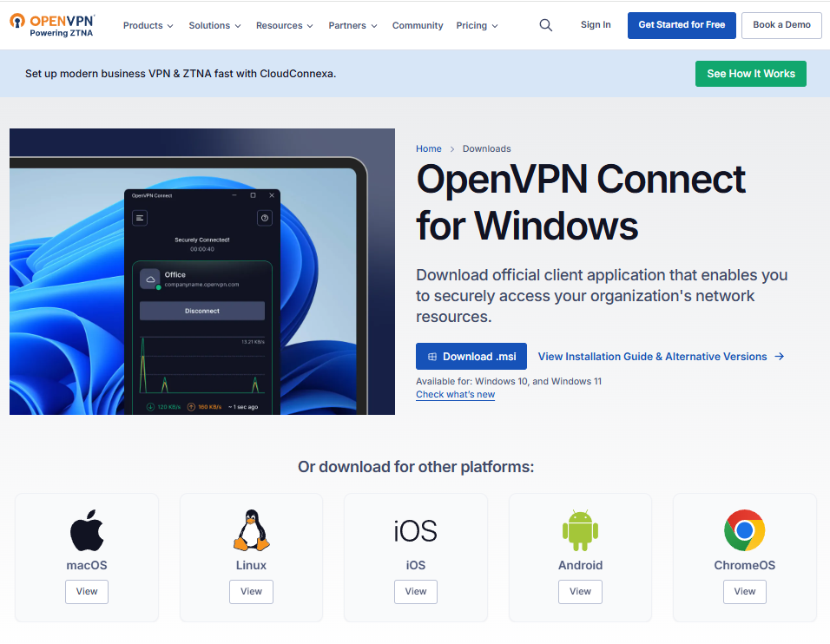Click the small iOS label under the logo
Screen dimensions: 830x644
(x=416, y=565)
